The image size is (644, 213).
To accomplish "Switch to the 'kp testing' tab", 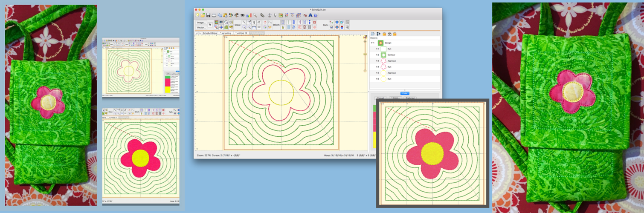I will (x=226, y=33).
